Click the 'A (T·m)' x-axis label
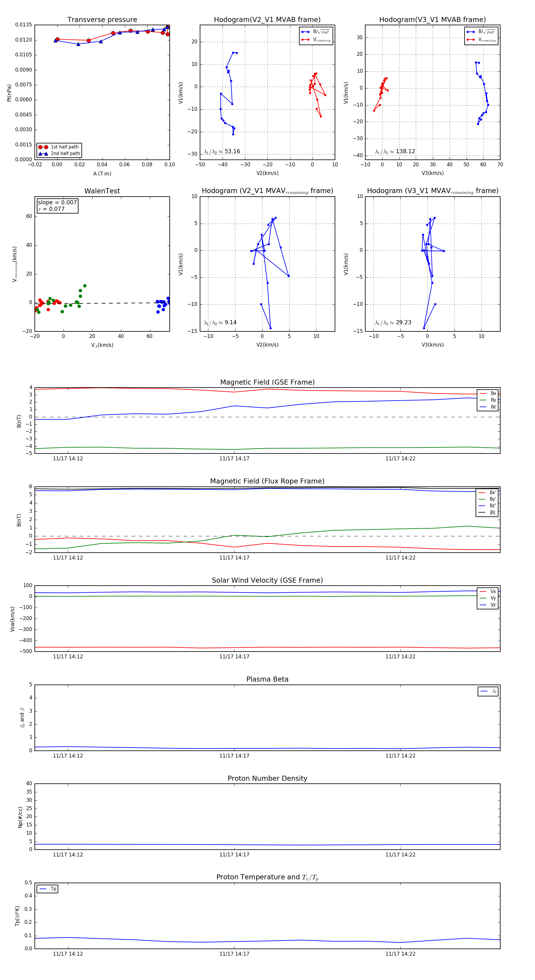Image resolution: width=535 pixels, height=980 pixels. click(102, 173)
